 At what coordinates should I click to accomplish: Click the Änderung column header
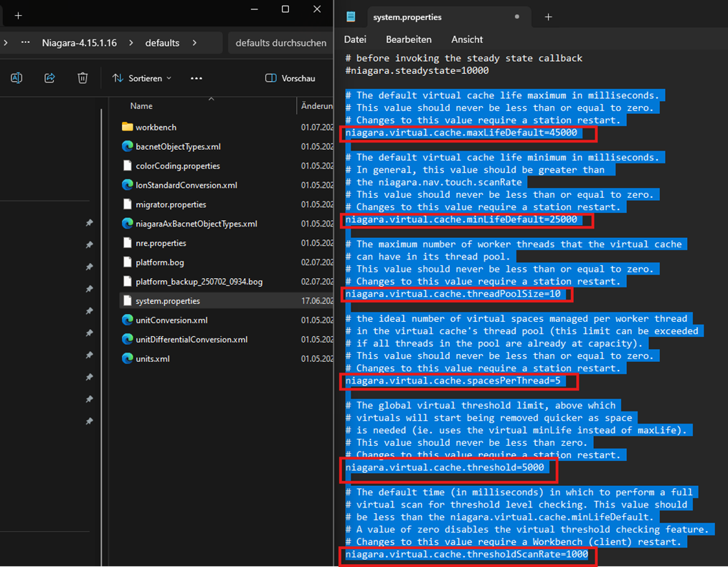click(x=316, y=106)
